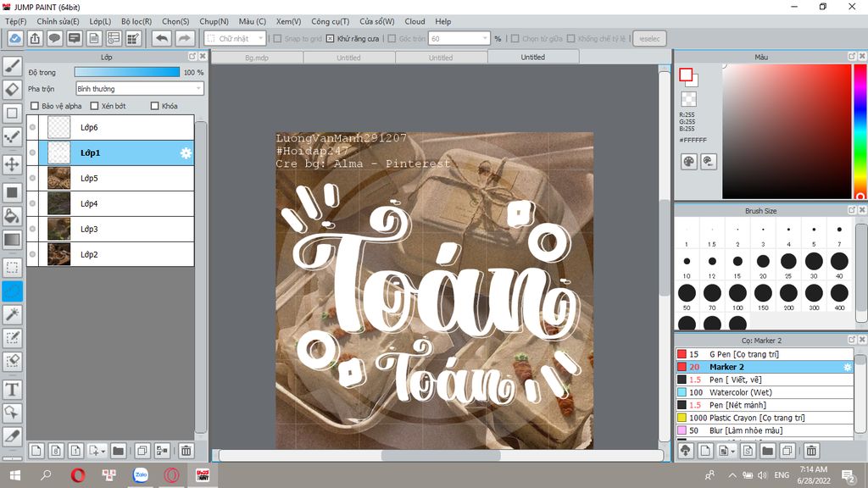
Task: Choose brush size 100 circle
Action: (737, 293)
